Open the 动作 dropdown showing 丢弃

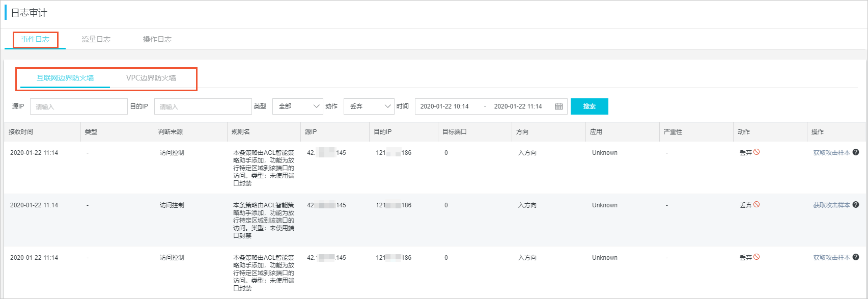pos(369,106)
